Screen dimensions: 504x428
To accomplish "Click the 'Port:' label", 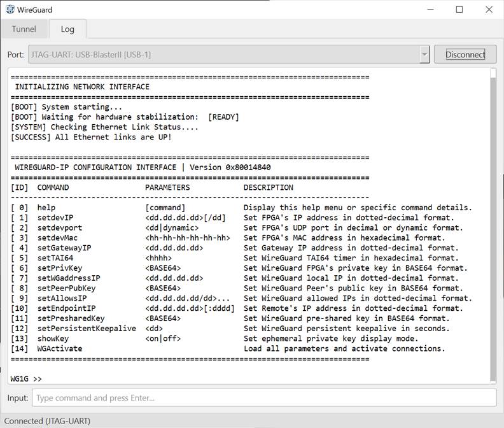I will (16, 54).
